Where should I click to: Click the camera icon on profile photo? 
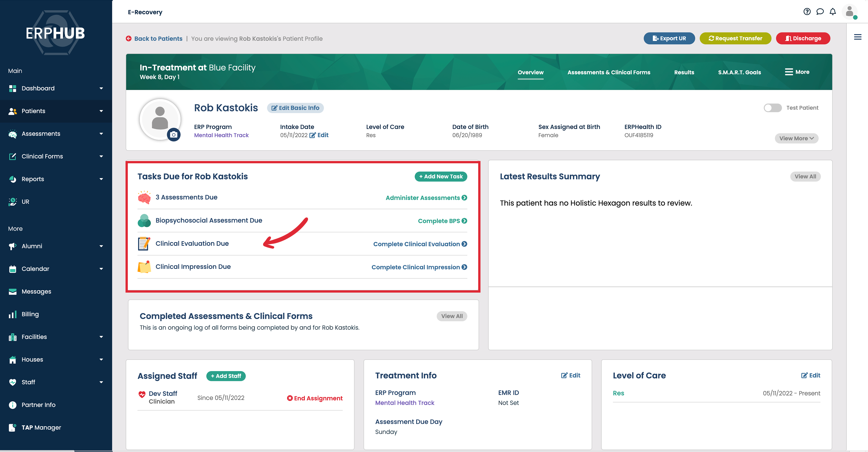click(x=174, y=135)
